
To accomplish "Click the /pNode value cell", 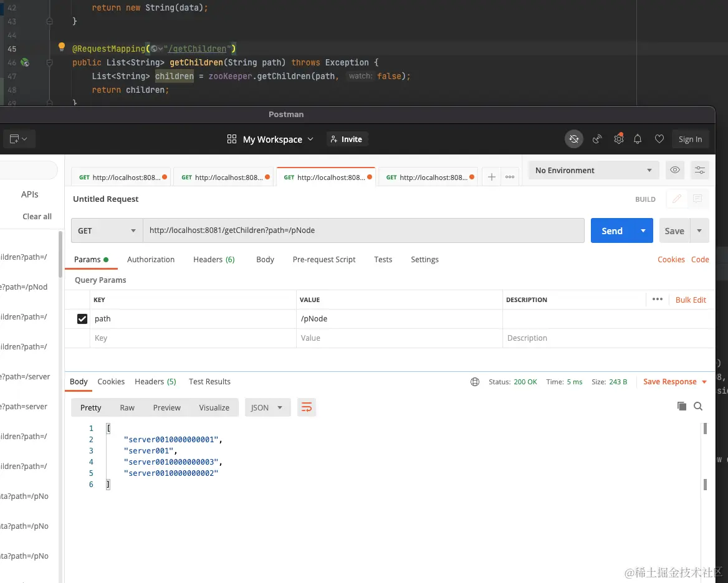I will tap(400, 319).
